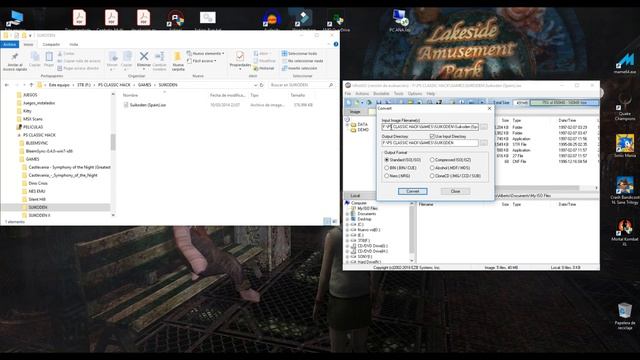The height and width of the screenshot is (360, 640).
Task: Click GAMES in Explorer address breadcrumb
Action: click(x=144, y=85)
